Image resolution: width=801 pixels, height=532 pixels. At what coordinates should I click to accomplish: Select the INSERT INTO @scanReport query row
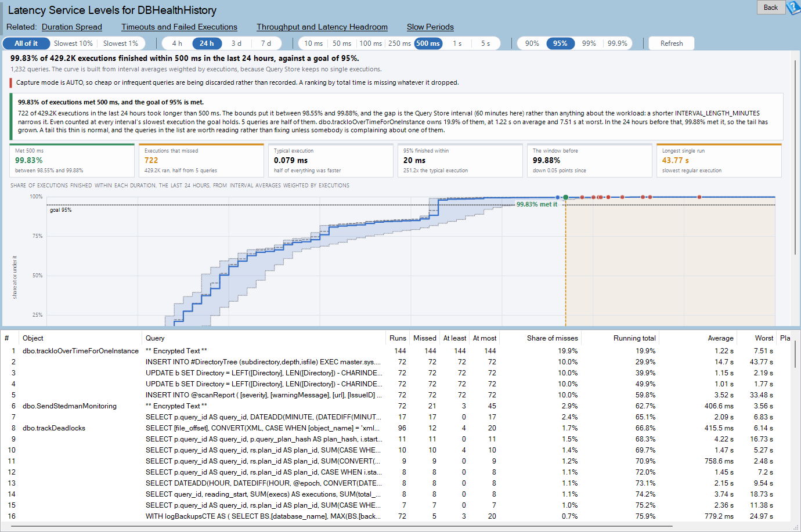point(396,395)
